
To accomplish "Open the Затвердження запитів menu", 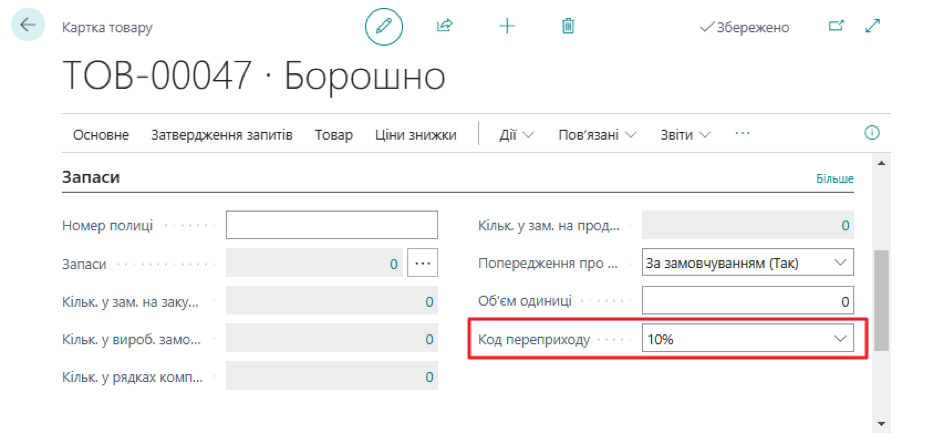I will pyautogui.click(x=221, y=135).
